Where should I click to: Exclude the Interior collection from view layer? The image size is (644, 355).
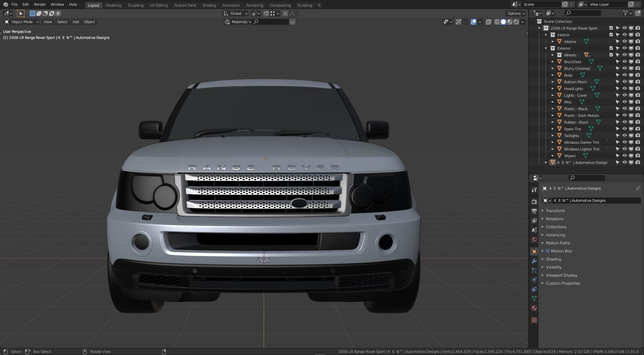(611, 35)
